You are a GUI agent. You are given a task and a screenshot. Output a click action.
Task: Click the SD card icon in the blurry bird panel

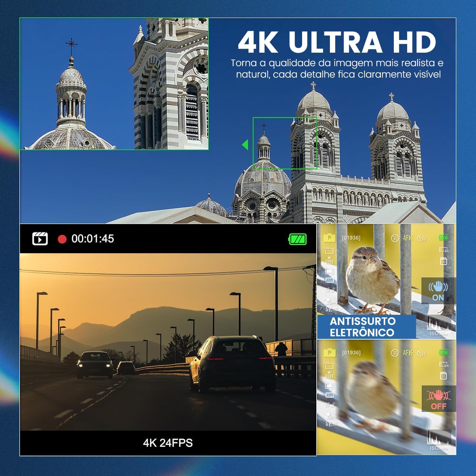coord(444,376)
